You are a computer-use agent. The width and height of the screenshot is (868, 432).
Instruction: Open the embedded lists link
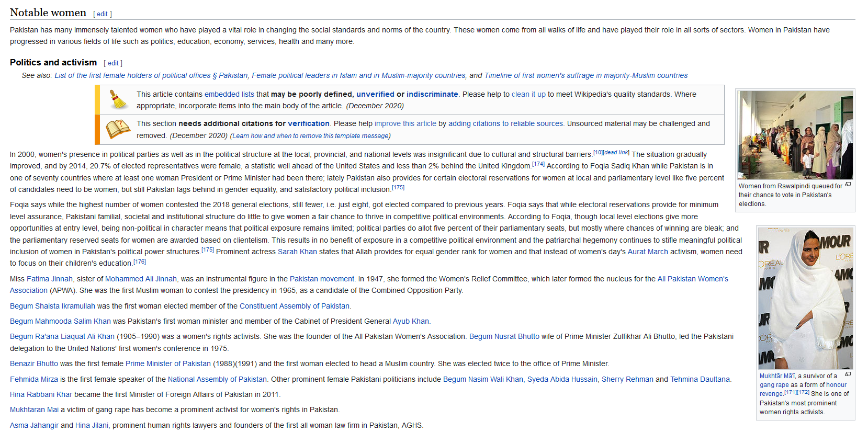[229, 94]
